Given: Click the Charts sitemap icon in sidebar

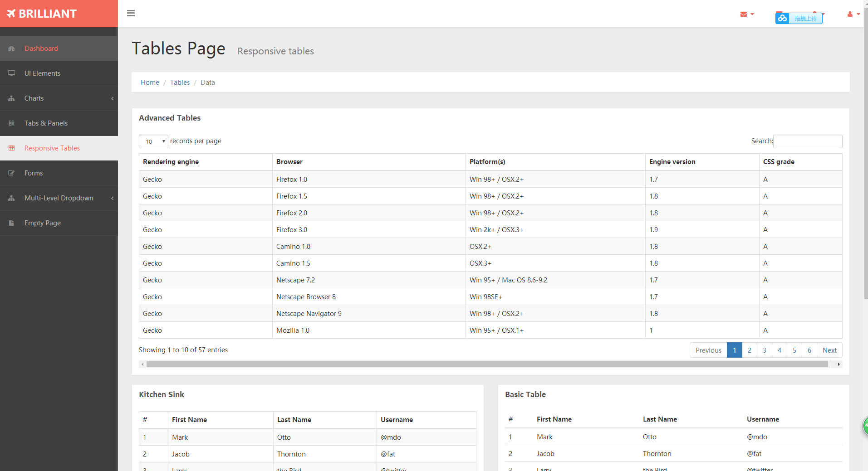Looking at the screenshot, I should [12, 98].
